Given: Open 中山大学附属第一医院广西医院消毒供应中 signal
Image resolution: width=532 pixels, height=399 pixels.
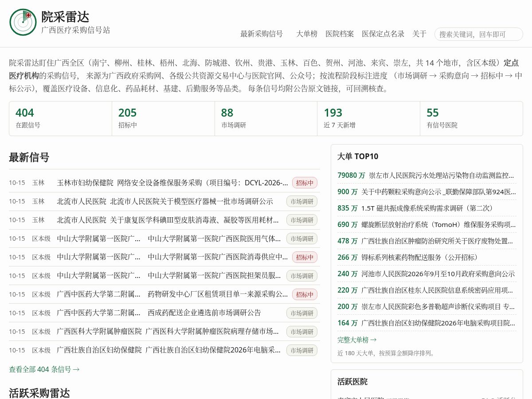Looking at the screenshot, I should 218,257.
